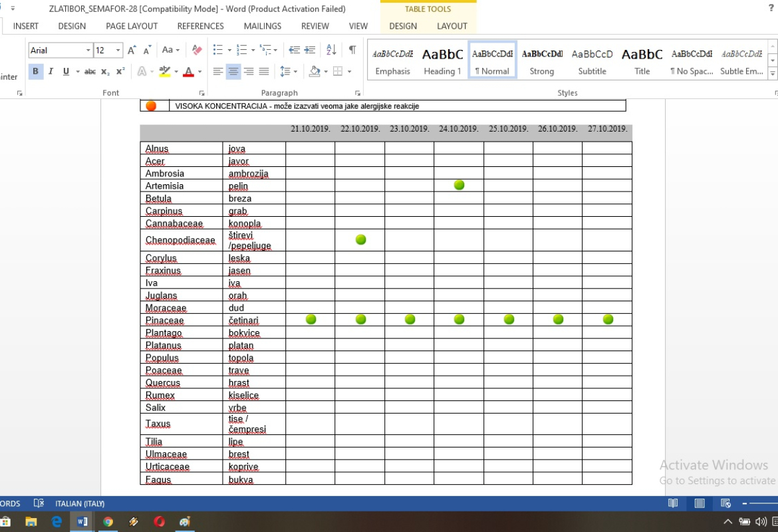Apply superscript formatting
Image resolution: width=778 pixels, height=532 pixels.
(x=120, y=71)
